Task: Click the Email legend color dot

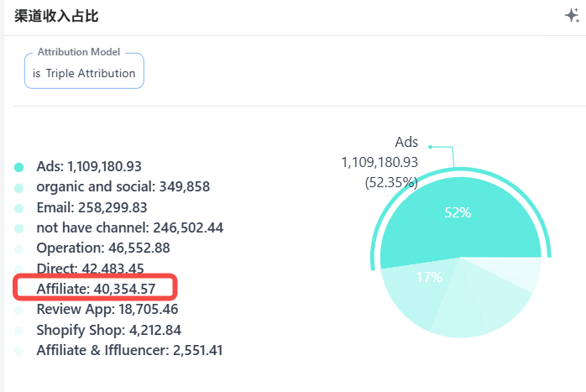Action: click(18, 207)
